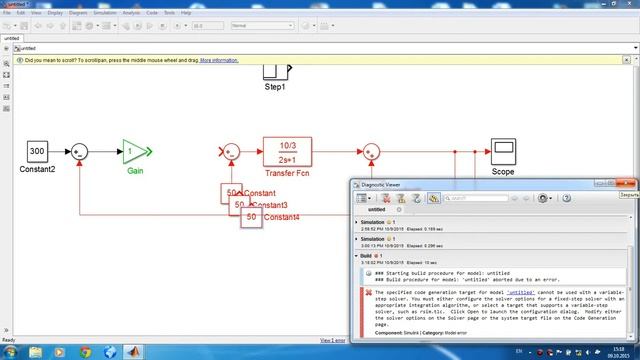The image size is (640, 360).
Task: Toggle the warning filter icon in Diagnostic Viewer
Action: [401, 198]
